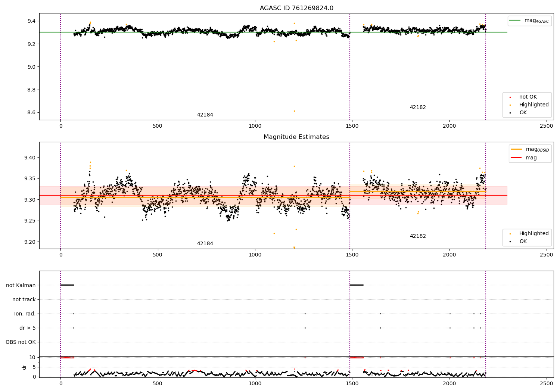Click the 9.25 y-tick in middle plot
560x392 pixels.
[30, 221]
